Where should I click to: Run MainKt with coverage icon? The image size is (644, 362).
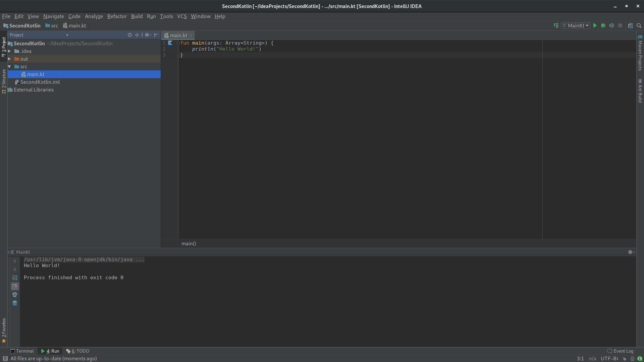click(612, 25)
